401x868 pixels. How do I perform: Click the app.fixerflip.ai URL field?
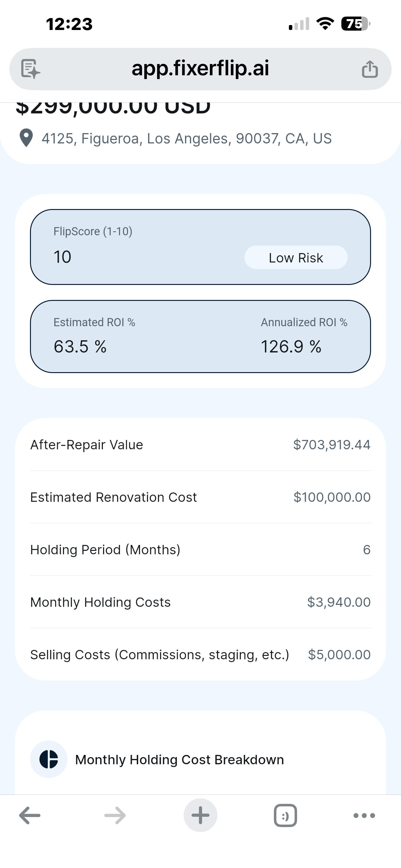pos(200,68)
